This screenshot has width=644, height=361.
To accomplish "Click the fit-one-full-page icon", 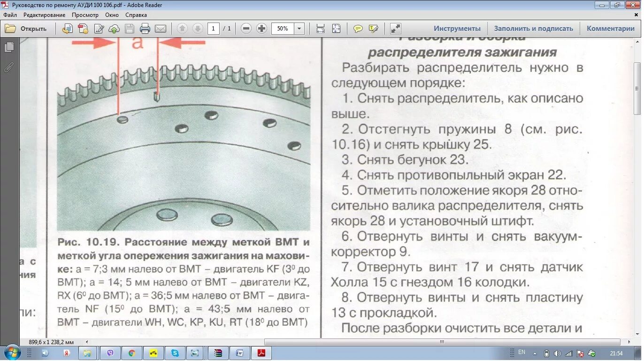I will coord(336,29).
